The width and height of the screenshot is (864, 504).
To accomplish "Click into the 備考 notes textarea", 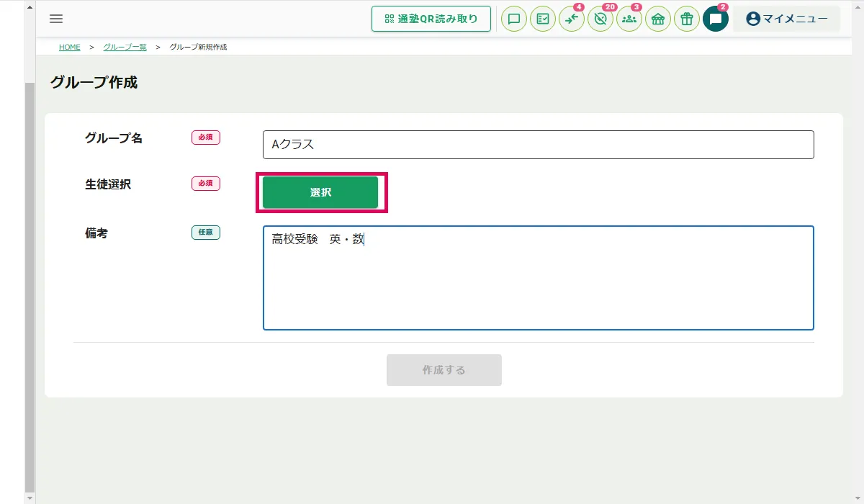I will pos(539,278).
